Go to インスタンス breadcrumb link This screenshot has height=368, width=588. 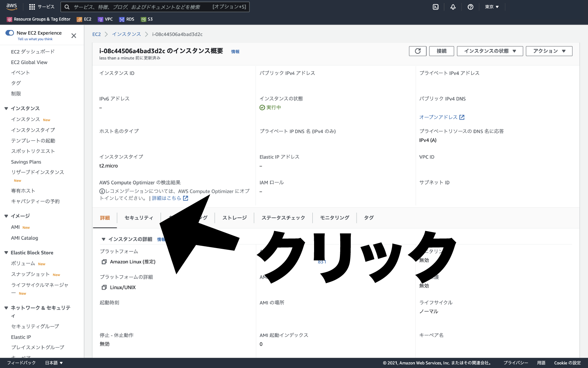[x=126, y=34]
